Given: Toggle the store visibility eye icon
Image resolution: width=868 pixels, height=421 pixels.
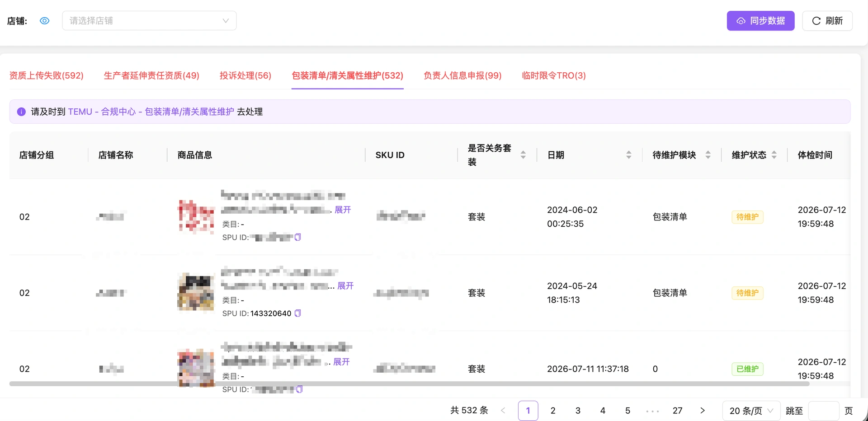Looking at the screenshot, I should [44, 21].
